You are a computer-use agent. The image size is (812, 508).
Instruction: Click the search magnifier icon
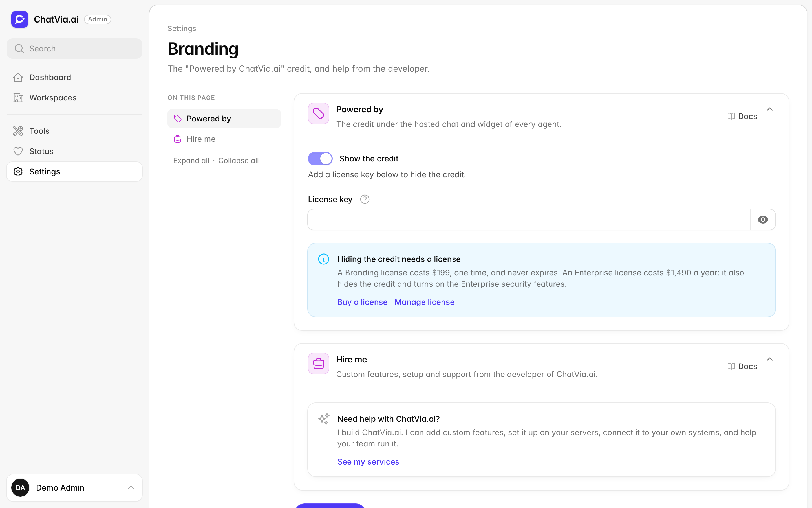point(19,48)
